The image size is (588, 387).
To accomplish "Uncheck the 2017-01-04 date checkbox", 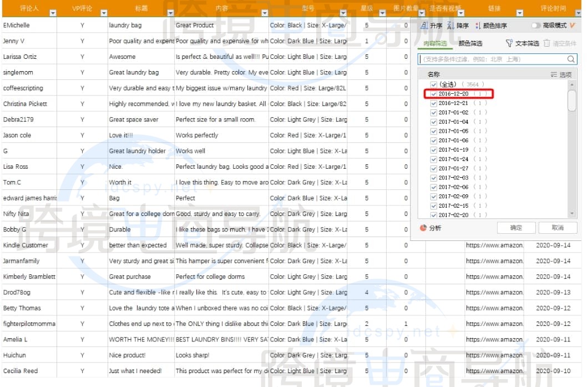I will (x=434, y=122).
